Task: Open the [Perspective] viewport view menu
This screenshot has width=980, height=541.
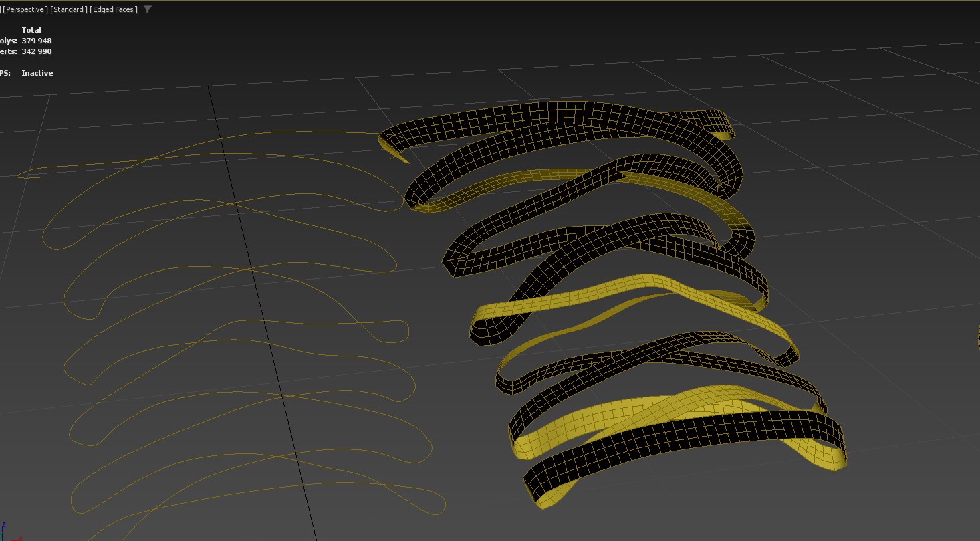Action: point(25,9)
